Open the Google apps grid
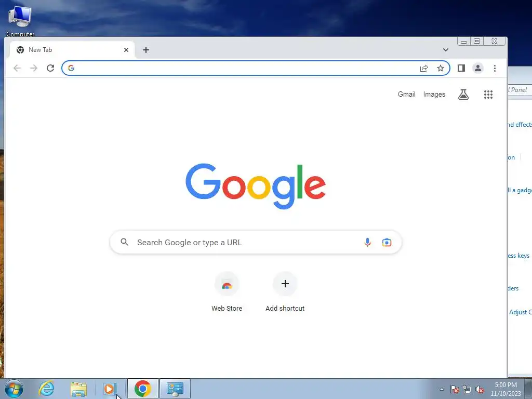The width and height of the screenshot is (532, 399). click(x=488, y=95)
